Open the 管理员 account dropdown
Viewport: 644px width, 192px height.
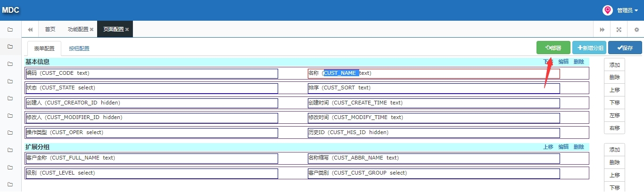pyautogui.click(x=627, y=10)
